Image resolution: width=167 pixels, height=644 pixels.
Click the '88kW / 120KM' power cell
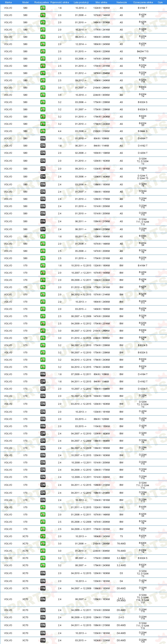(101, 419)
